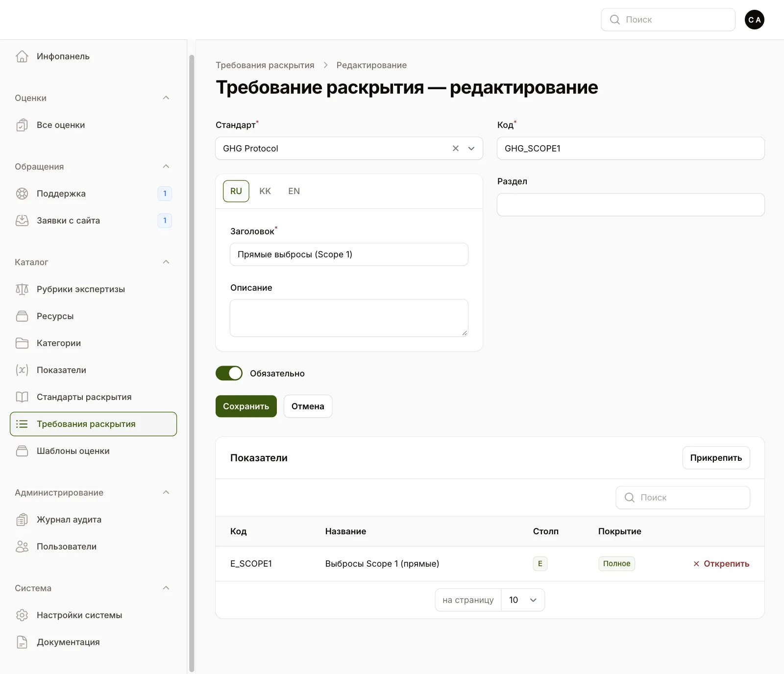Collapse the Администрирование sidebar section
This screenshot has width=784, height=674.
(166, 493)
